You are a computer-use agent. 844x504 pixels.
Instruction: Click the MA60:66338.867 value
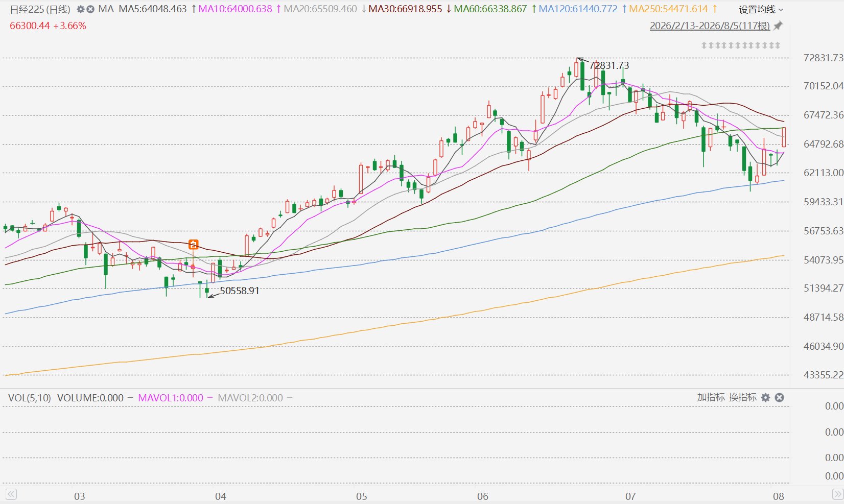tap(490, 9)
